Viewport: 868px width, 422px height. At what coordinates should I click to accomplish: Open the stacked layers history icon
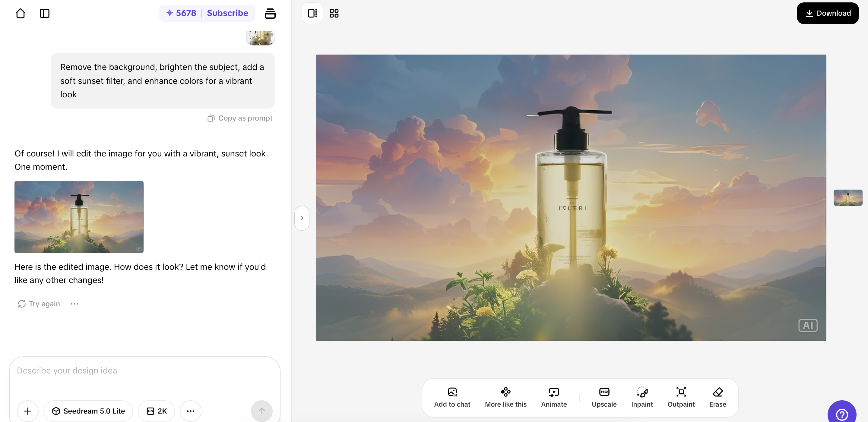pyautogui.click(x=270, y=13)
